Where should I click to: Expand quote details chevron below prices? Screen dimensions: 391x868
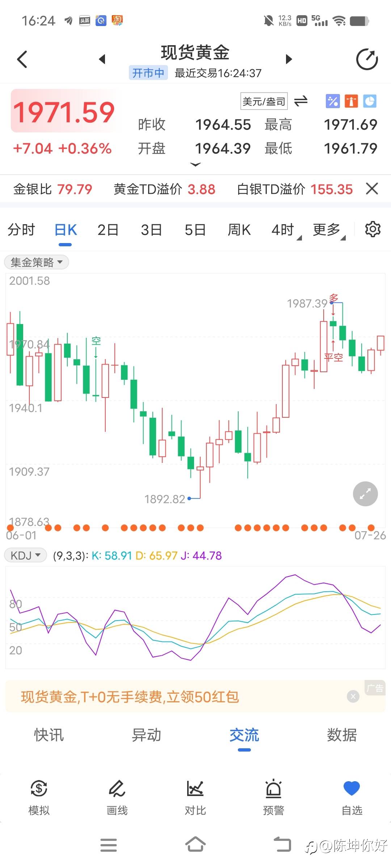click(195, 165)
